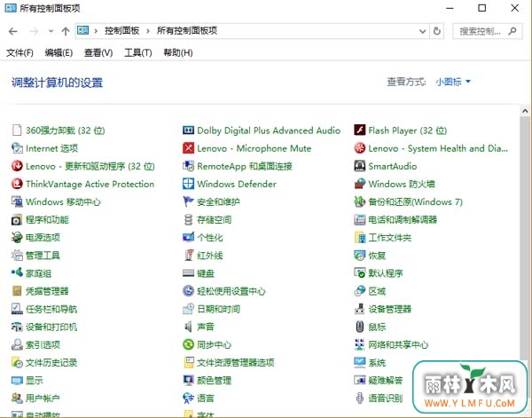Image resolution: width=532 pixels, height=418 pixels.
Task: Open the 轻松使用设置中心 icon
Action: [x=188, y=291]
